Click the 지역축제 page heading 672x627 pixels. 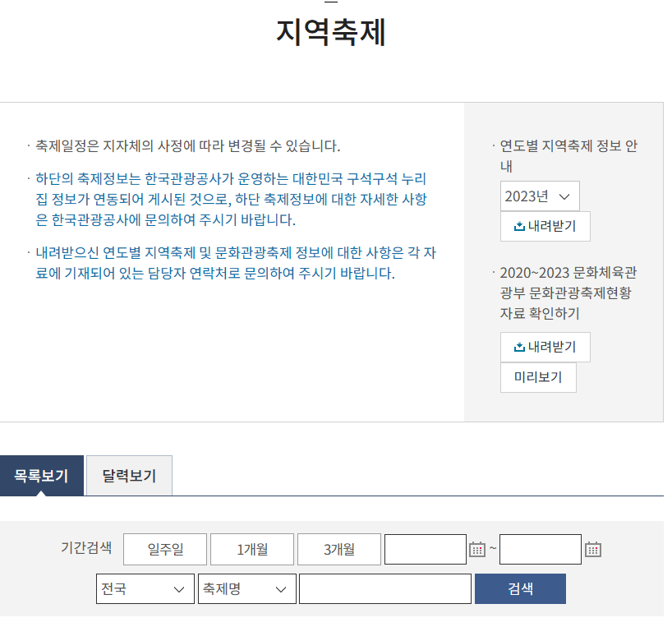331,32
